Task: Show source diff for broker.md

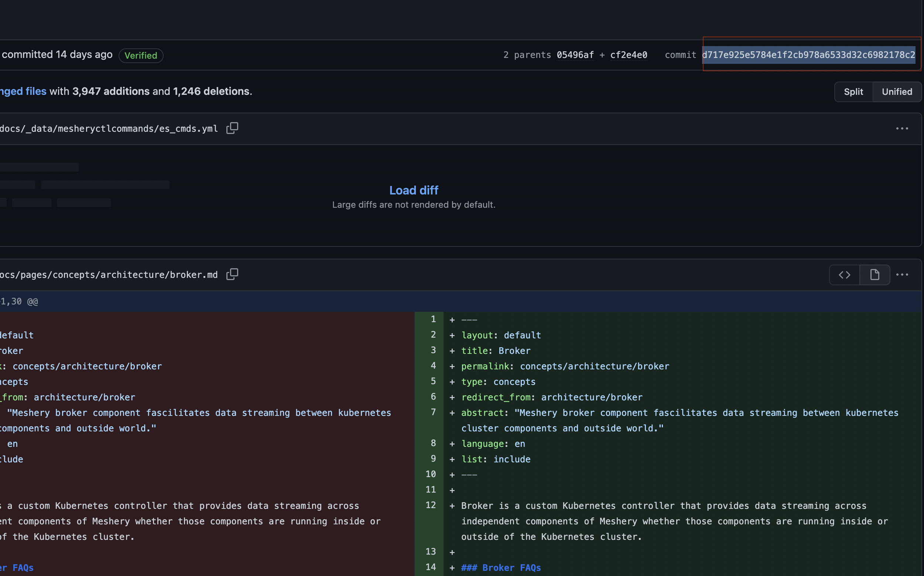Action: 844,275
